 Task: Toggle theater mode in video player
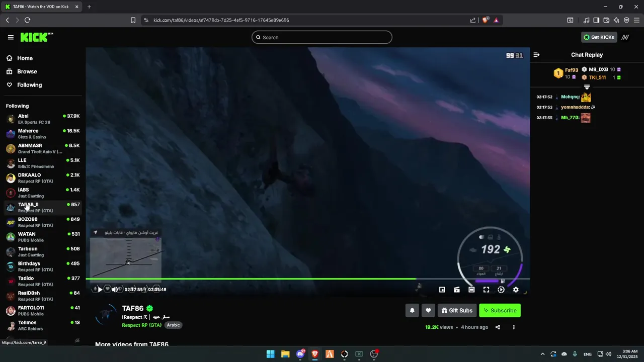point(471,290)
